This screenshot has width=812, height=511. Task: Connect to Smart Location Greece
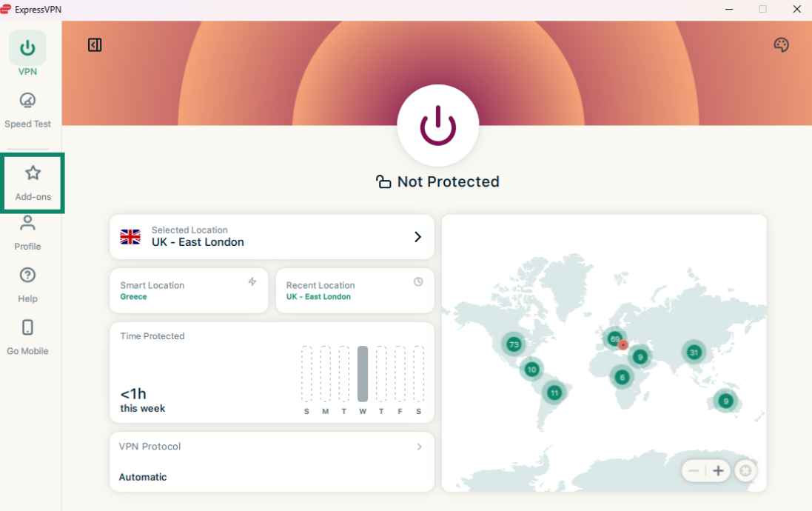pyautogui.click(x=189, y=291)
